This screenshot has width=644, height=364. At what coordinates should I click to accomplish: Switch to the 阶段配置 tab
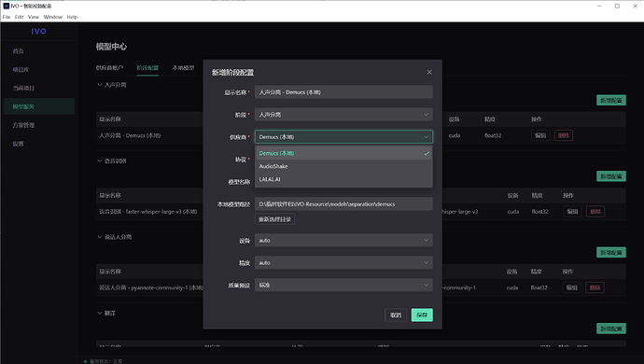click(147, 68)
